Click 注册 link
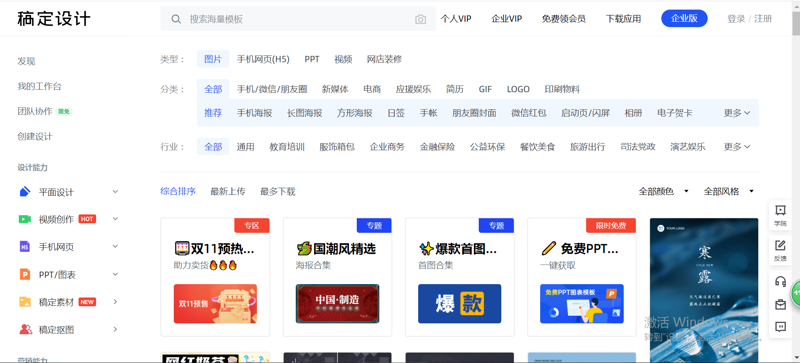 click(x=763, y=19)
